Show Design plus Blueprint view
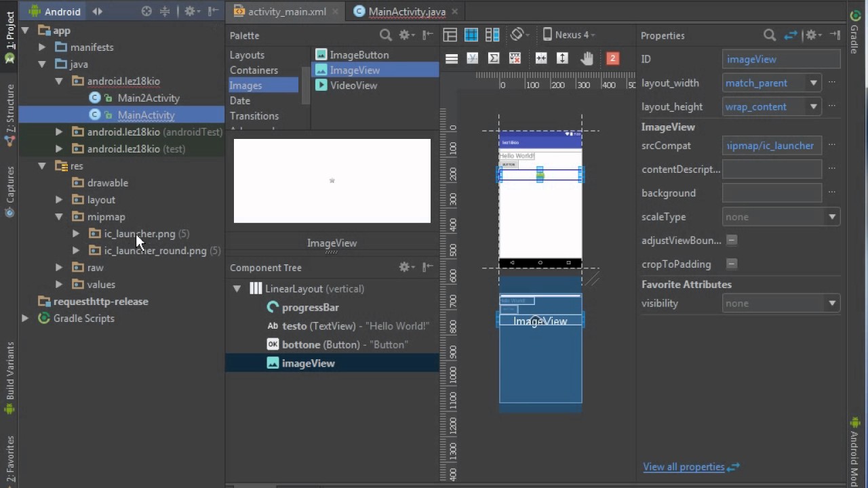Viewport: 868px width, 488px height. 493,35
